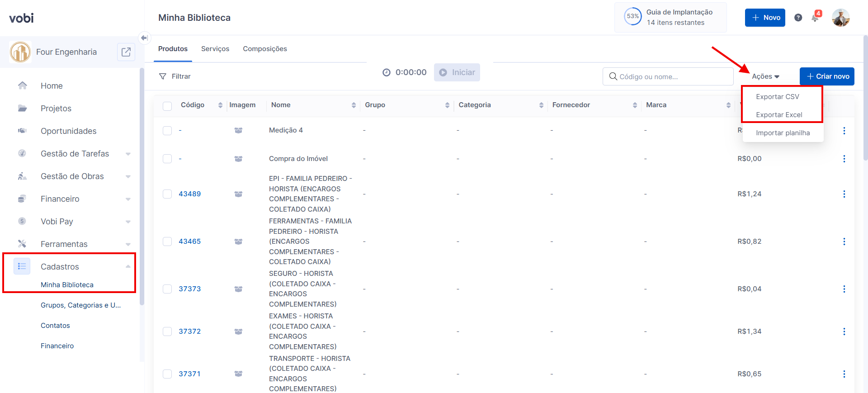
Task: Check the checkbox for product 43465
Action: (167, 241)
